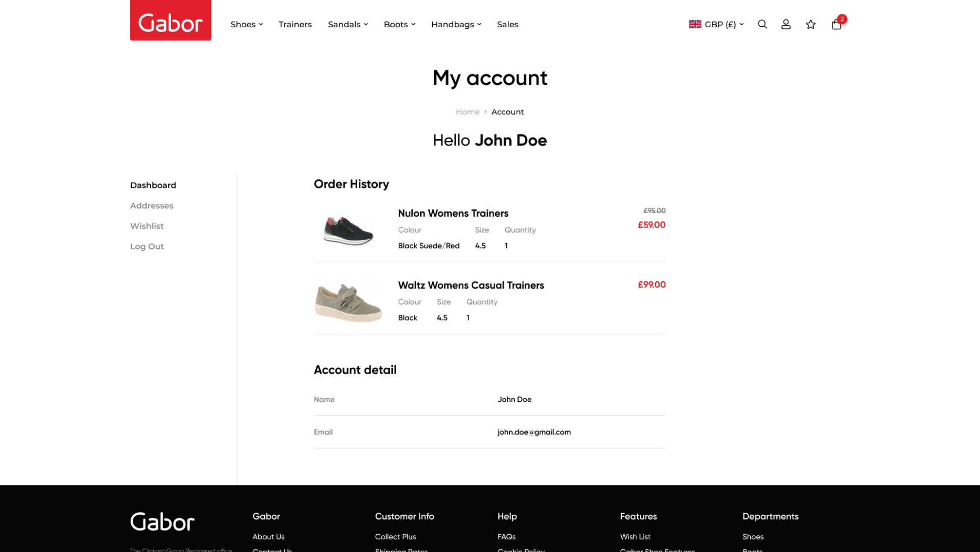This screenshot has width=980, height=552.
Task: Click the Order History heading
Action: [351, 184]
